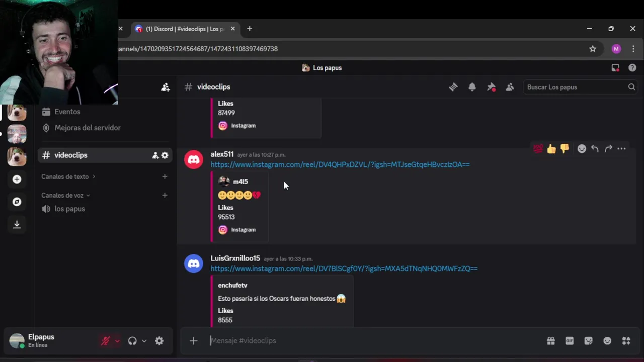The width and height of the screenshot is (644, 362).
Task: Open the GIF picker
Action: 570,341
